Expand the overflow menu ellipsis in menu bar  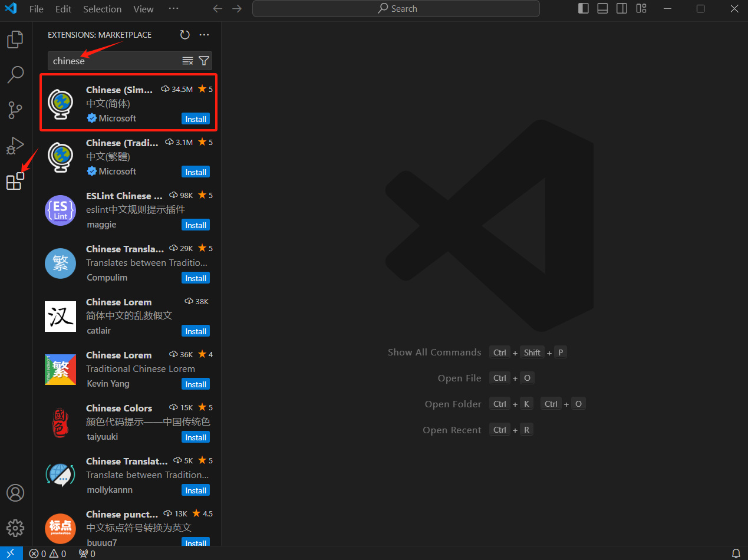click(173, 9)
